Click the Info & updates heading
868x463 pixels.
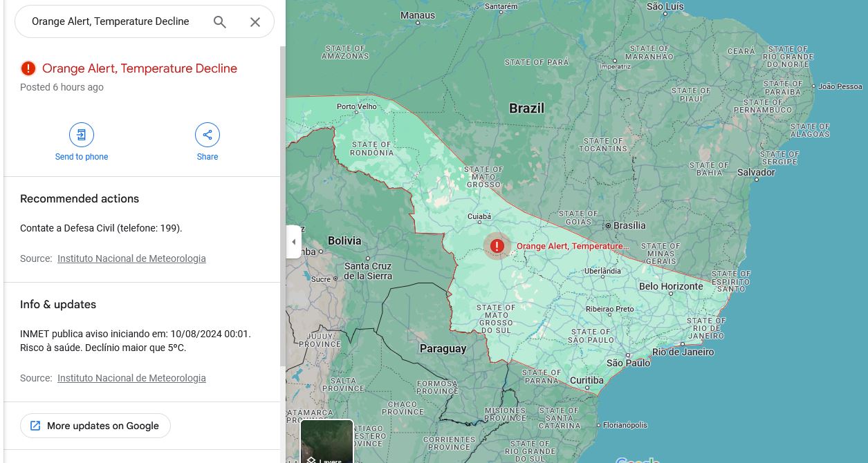point(58,305)
